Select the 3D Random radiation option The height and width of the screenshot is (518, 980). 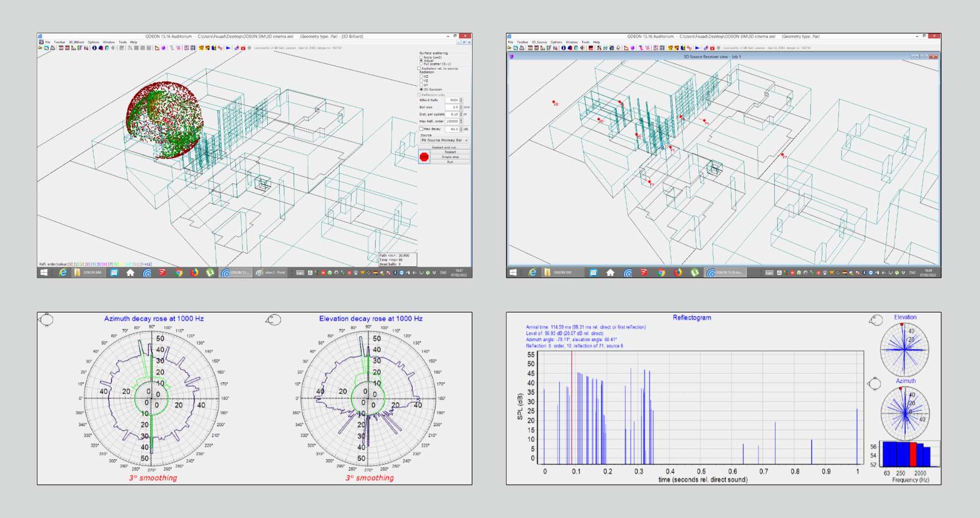421,89
